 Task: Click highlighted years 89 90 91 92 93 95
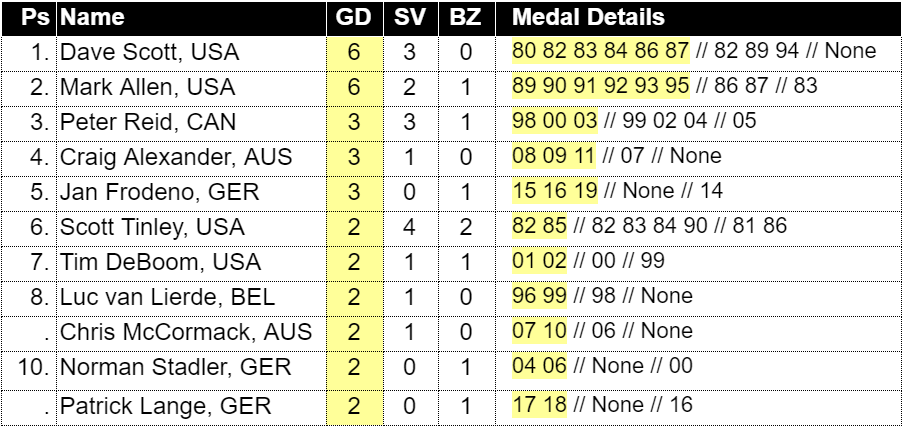(601, 87)
